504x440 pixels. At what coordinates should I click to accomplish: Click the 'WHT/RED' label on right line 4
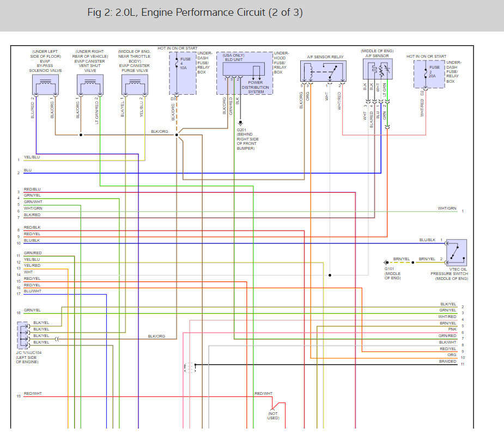point(447,316)
